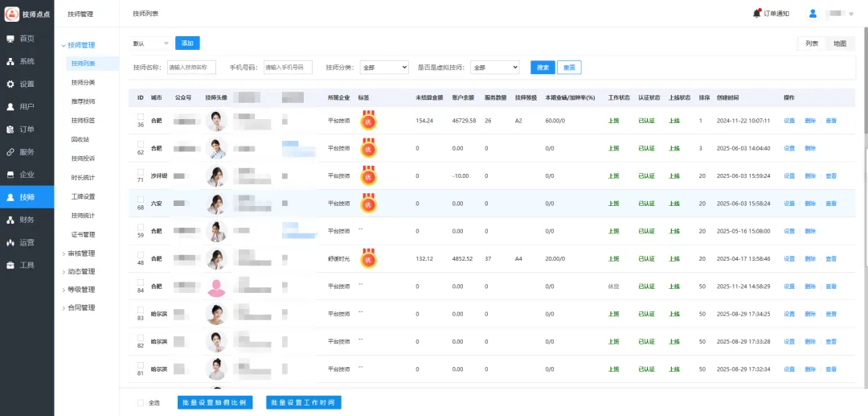Viewport: 868px width, 416px height.
Task: Click the 订单通知 bell notification icon
Action: point(756,13)
